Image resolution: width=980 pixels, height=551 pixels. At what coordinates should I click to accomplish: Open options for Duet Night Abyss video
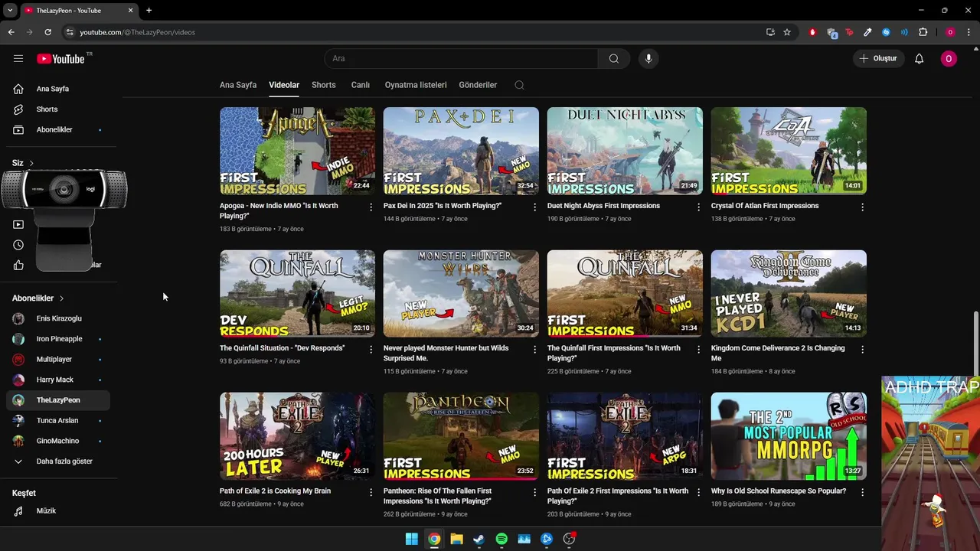point(698,207)
